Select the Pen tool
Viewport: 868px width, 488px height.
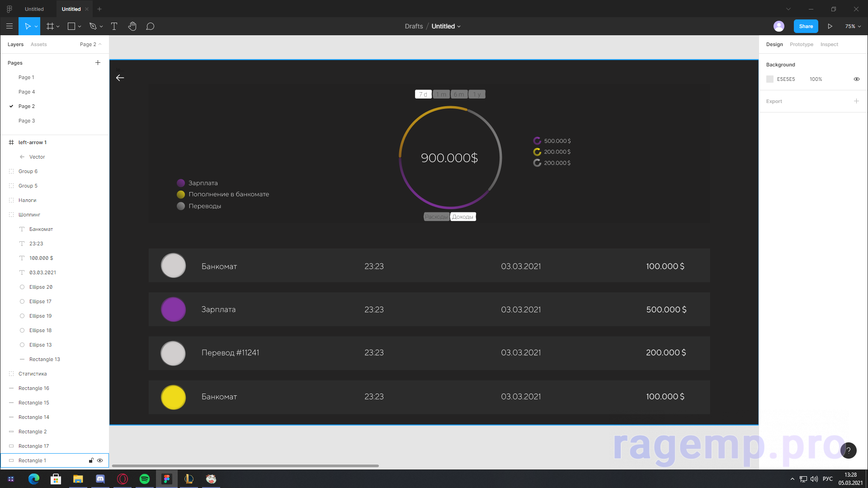click(93, 26)
